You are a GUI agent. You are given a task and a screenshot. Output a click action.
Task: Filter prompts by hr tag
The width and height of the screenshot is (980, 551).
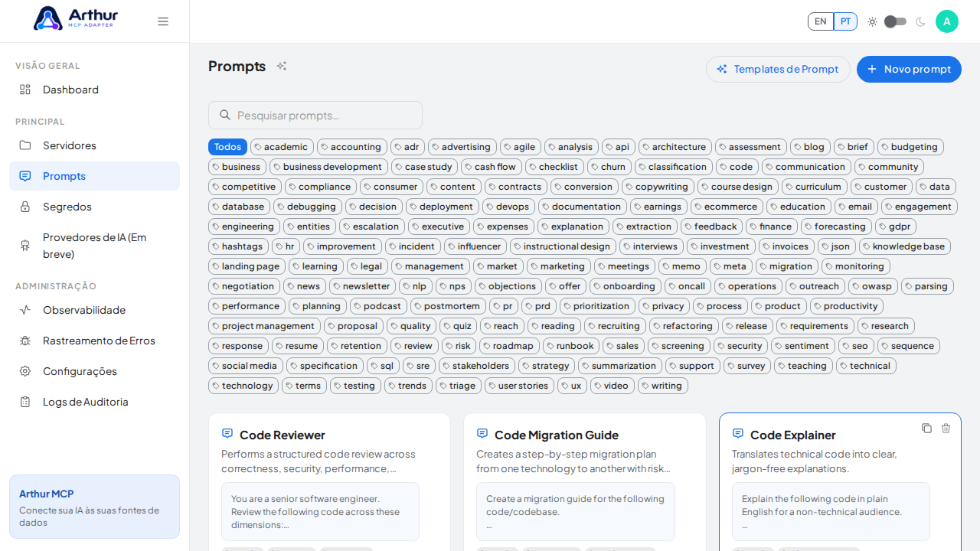[286, 246]
